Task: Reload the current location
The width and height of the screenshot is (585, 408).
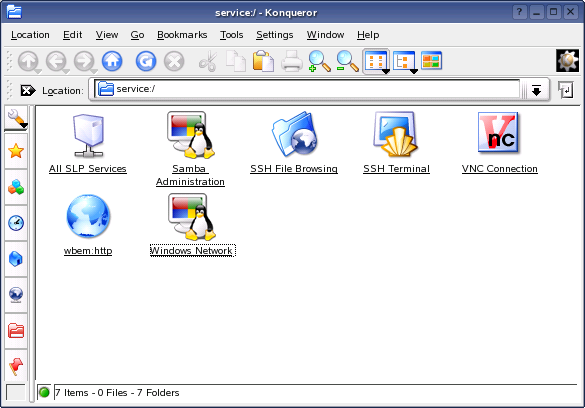Action: (146, 61)
